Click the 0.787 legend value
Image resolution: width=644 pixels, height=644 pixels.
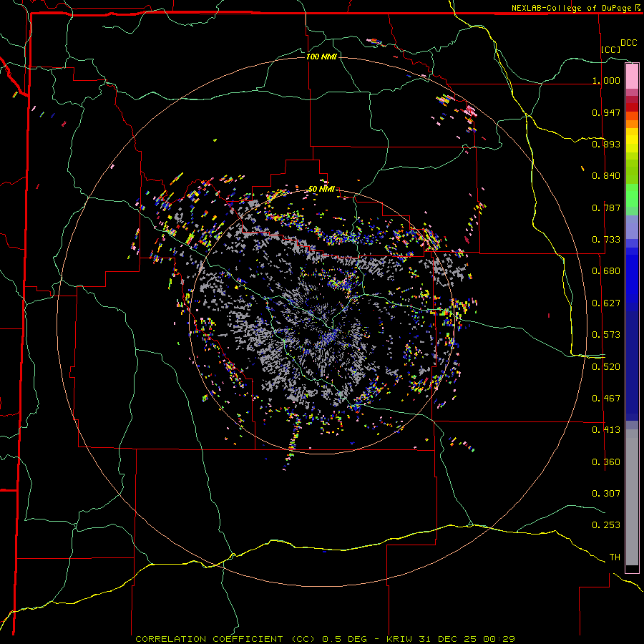[606, 208]
